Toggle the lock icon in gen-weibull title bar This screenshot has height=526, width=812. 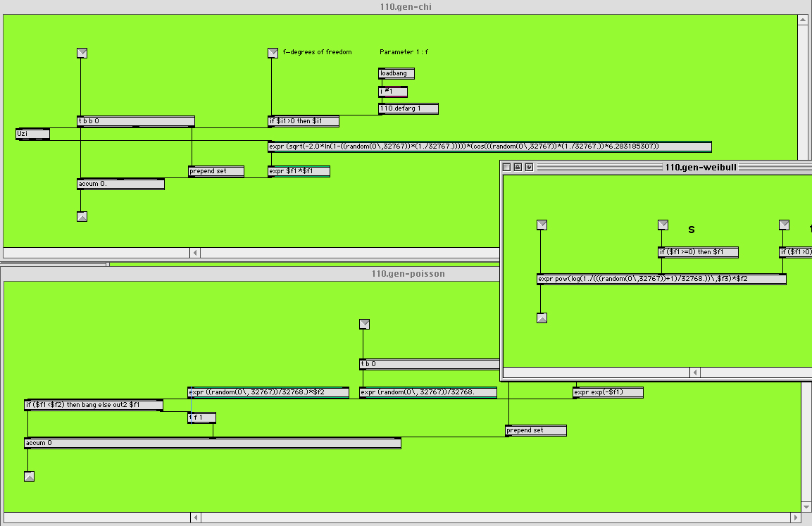coord(518,167)
